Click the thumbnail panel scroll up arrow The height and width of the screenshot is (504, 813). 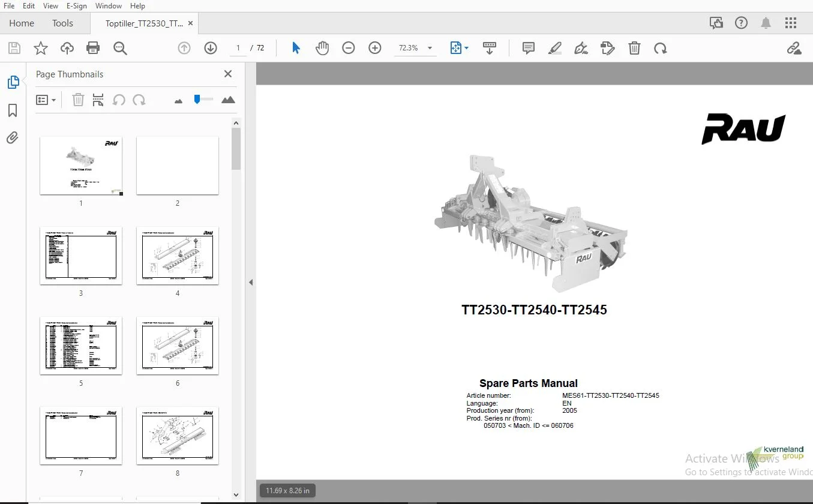[236, 123]
